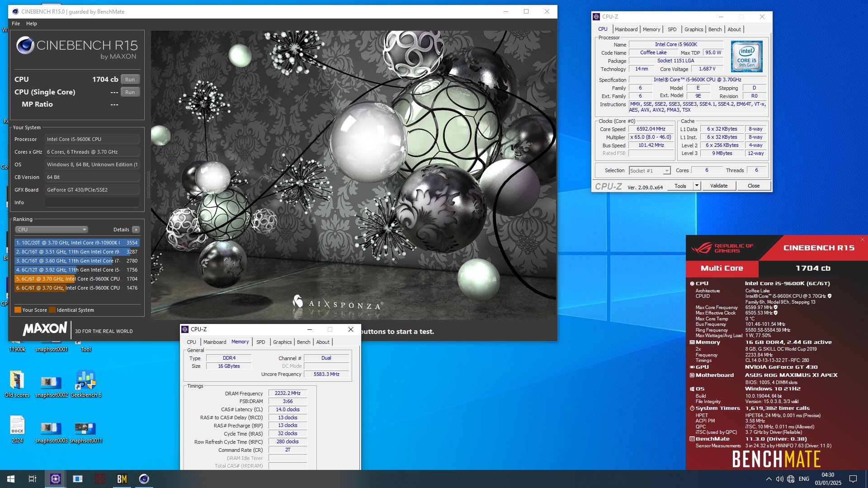Click the network globe tray icon

coord(791,479)
